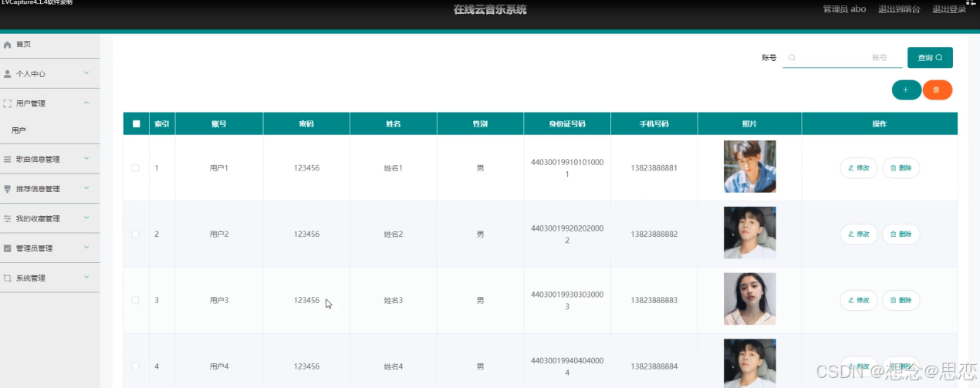The height and width of the screenshot is (388, 980).
Task: Click the icon beside 推荐信息管理
Action: [8, 189]
